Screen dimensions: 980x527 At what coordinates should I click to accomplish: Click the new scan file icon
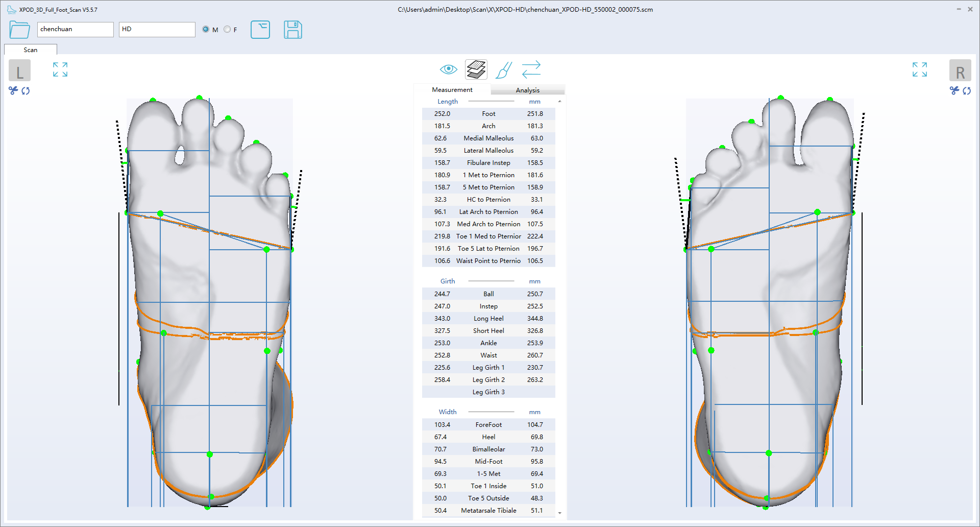260,30
